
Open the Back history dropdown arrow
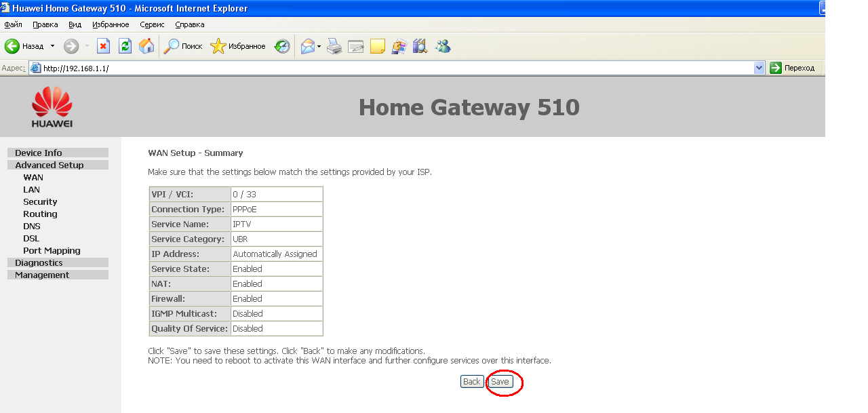coord(52,46)
